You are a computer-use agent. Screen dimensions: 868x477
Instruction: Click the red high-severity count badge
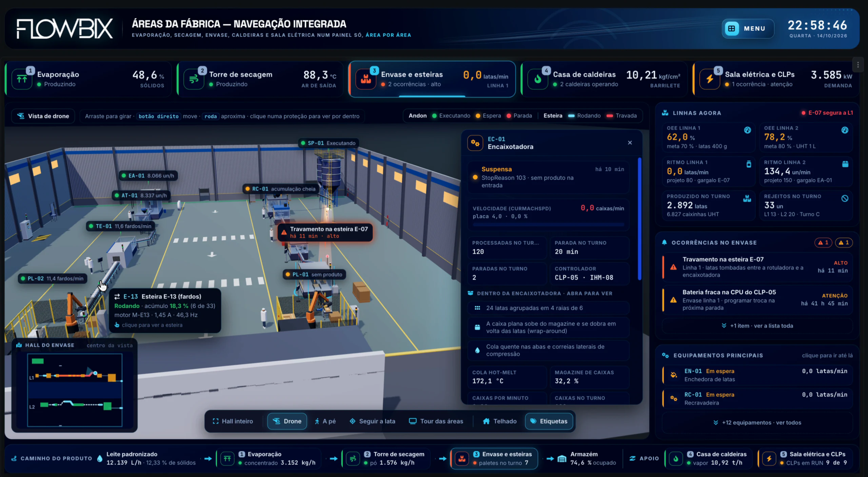pos(823,243)
